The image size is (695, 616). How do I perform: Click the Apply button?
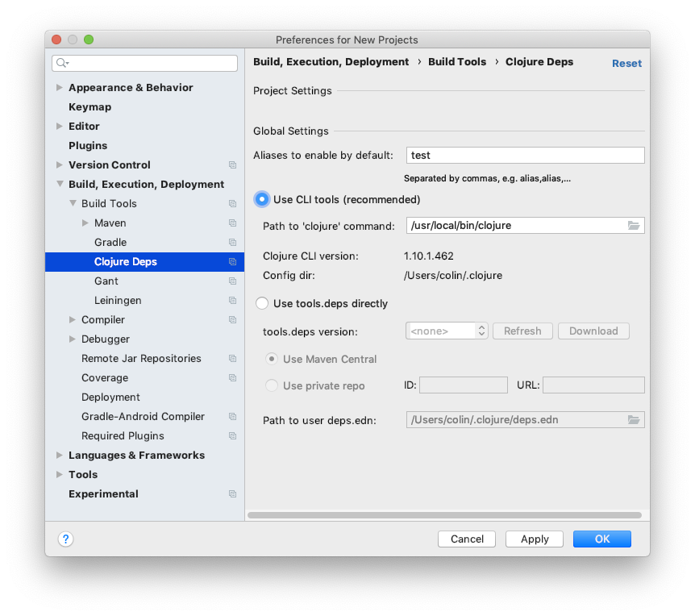click(x=534, y=539)
